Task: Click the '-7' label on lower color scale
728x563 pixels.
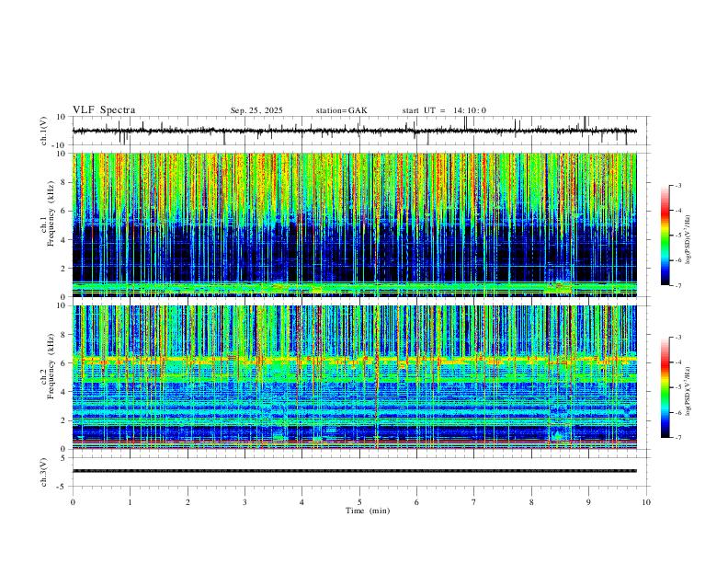Action: tap(678, 438)
